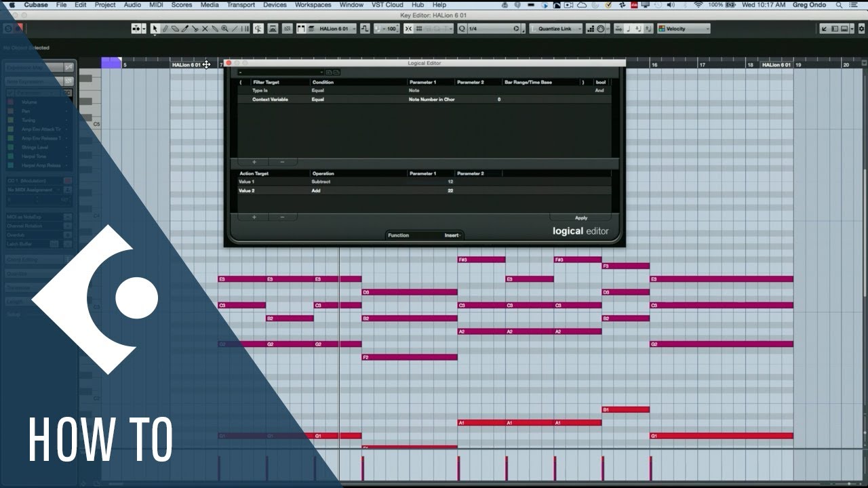Viewport: 868px width, 488px height.
Task: Click the 'Subtract' operation cell
Action: (x=321, y=182)
